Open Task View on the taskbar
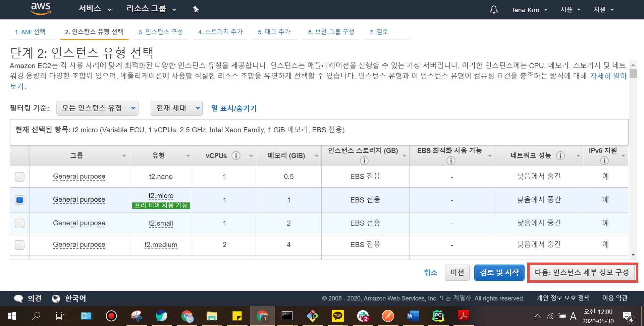This screenshot has width=644, height=326. (60, 316)
